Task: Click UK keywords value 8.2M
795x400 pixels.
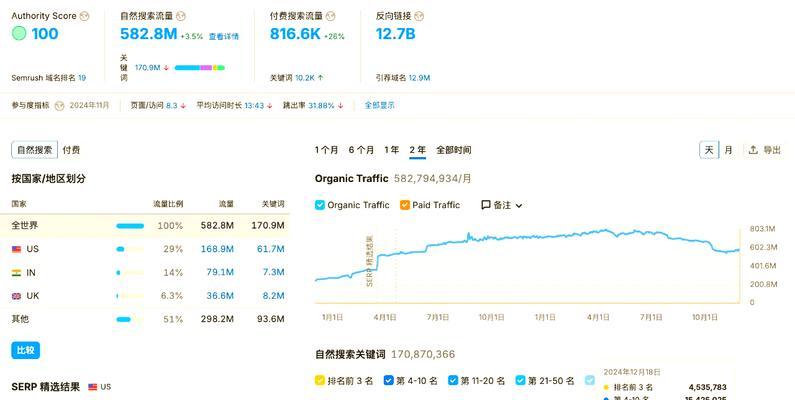Action: click(274, 296)
